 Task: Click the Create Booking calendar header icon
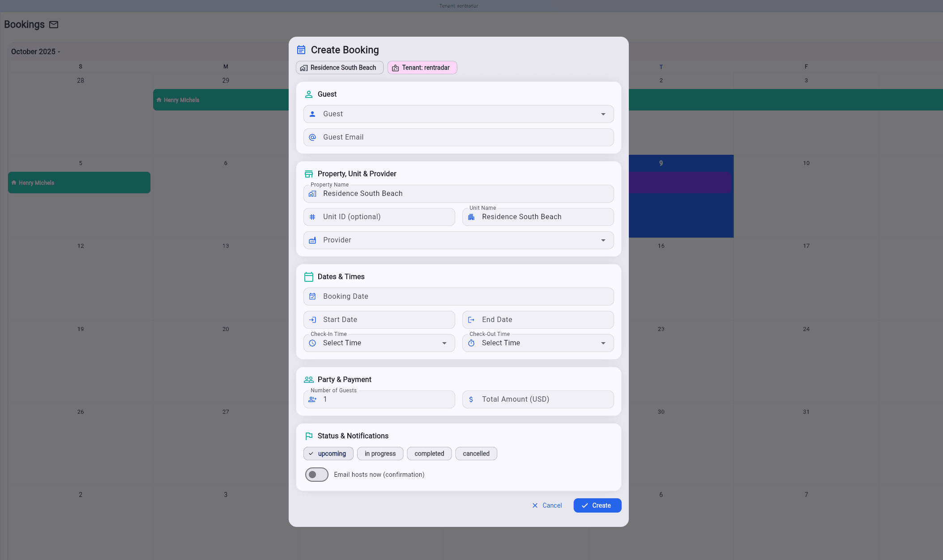(x=301, y=50)
